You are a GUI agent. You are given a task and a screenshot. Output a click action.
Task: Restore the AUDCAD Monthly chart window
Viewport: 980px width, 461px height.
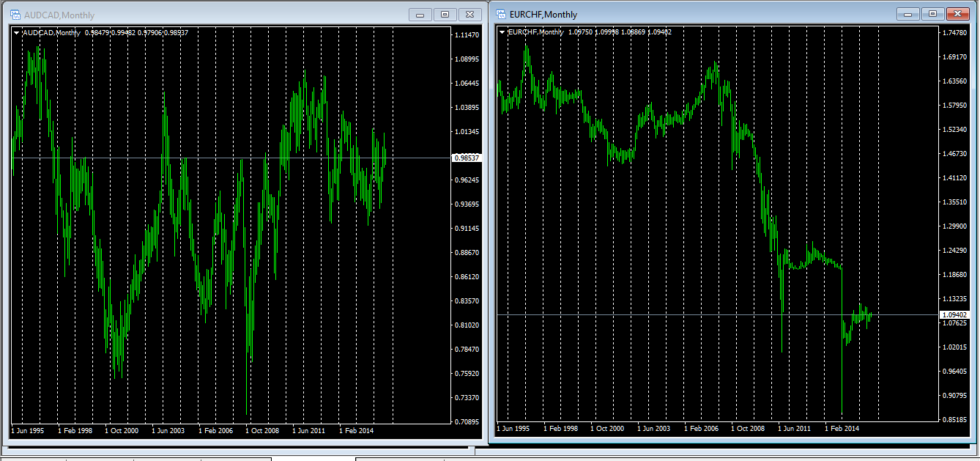(445, 14)
